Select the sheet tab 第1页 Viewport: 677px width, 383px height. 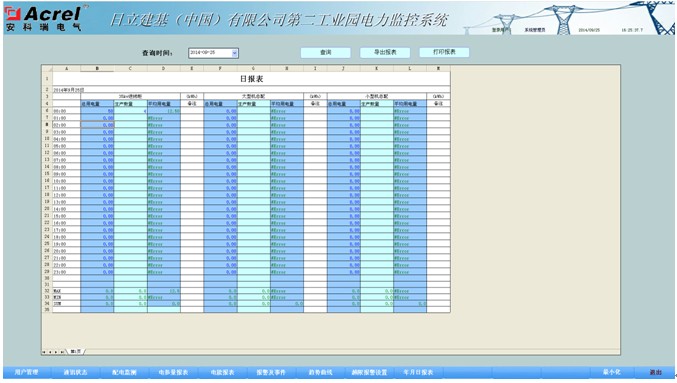click(x=76, y=352)
